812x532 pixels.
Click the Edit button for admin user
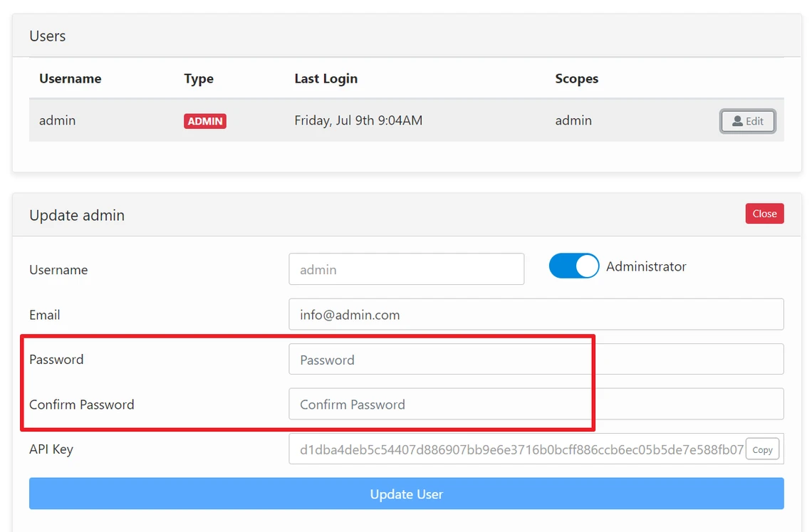747,121
